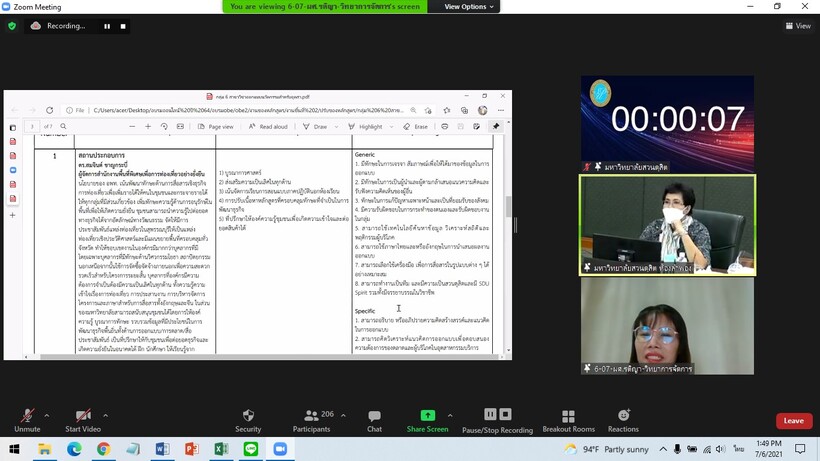
Task: Click the Save as icon in PDF toolbar
Action: click(x=476, y=126)
